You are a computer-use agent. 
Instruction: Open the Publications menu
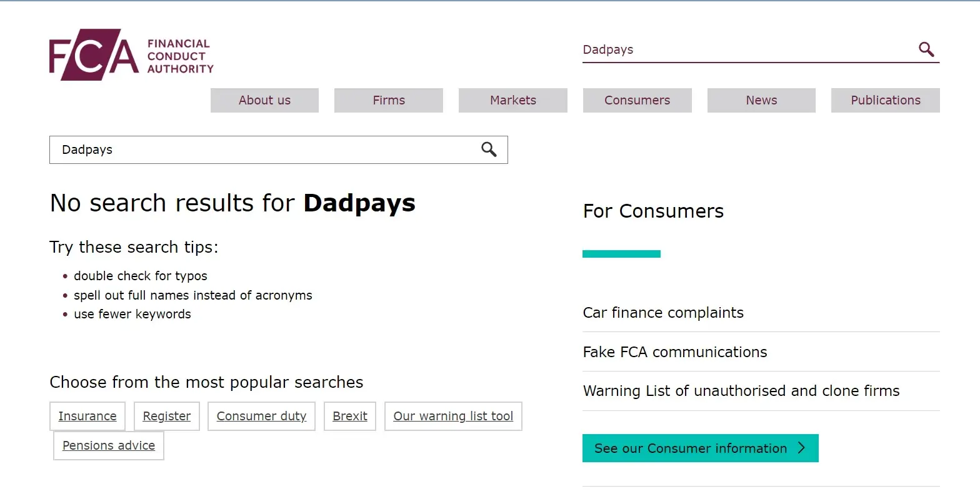[x=885, y=100]
